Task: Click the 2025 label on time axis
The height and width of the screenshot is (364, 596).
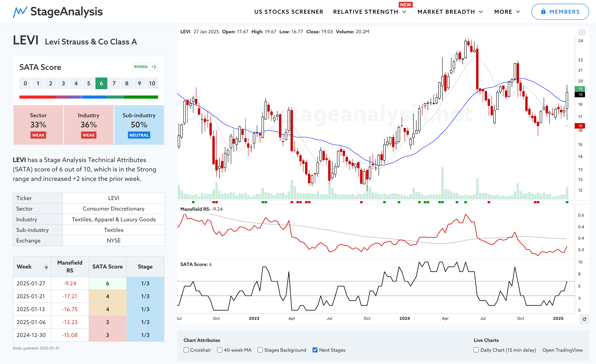Action: point(558,318)
